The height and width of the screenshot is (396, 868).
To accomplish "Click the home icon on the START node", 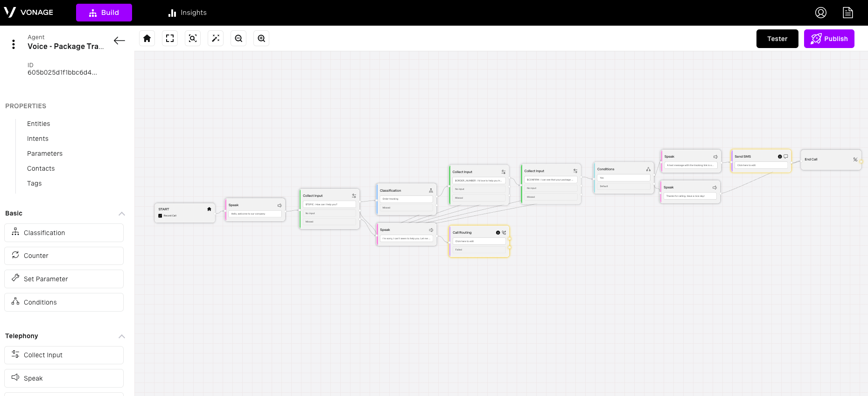I will (x=209, y=209).
